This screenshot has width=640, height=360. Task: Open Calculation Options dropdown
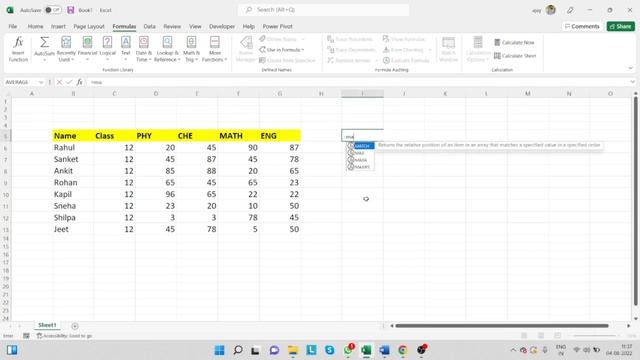pyautogui.click(x=478, y=49)
